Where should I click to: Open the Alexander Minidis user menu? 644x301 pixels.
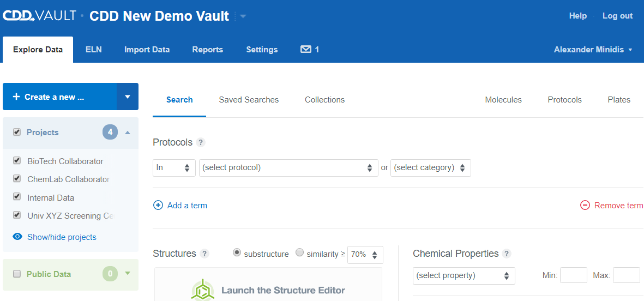click(593, 50)
